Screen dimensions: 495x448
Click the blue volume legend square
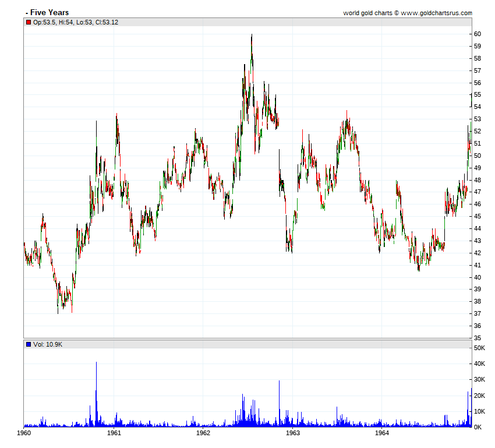[x=29, y=344]
